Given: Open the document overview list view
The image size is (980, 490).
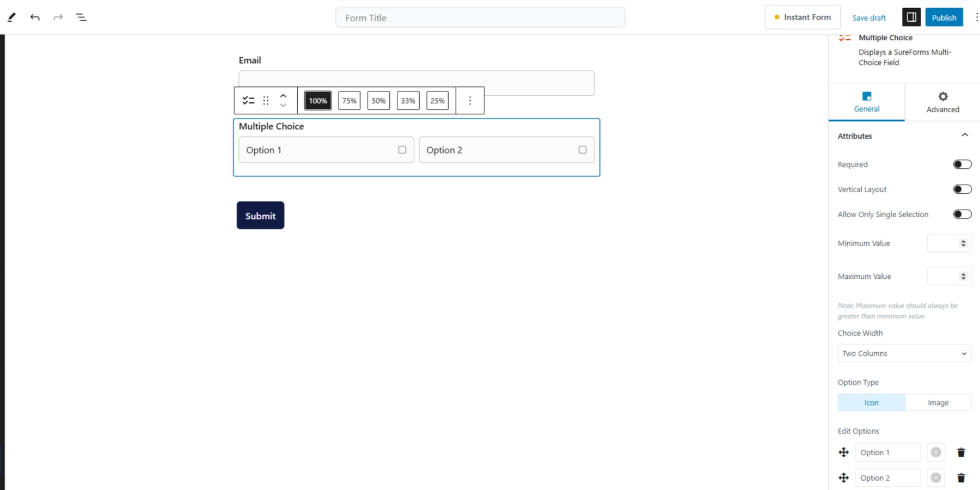Looking at the screenshot, I should click(82, 17).
